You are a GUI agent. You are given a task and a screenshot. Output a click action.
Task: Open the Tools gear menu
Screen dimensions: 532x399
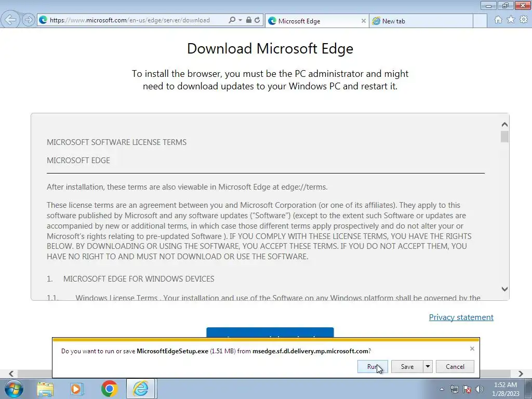(x=524, y=20)
